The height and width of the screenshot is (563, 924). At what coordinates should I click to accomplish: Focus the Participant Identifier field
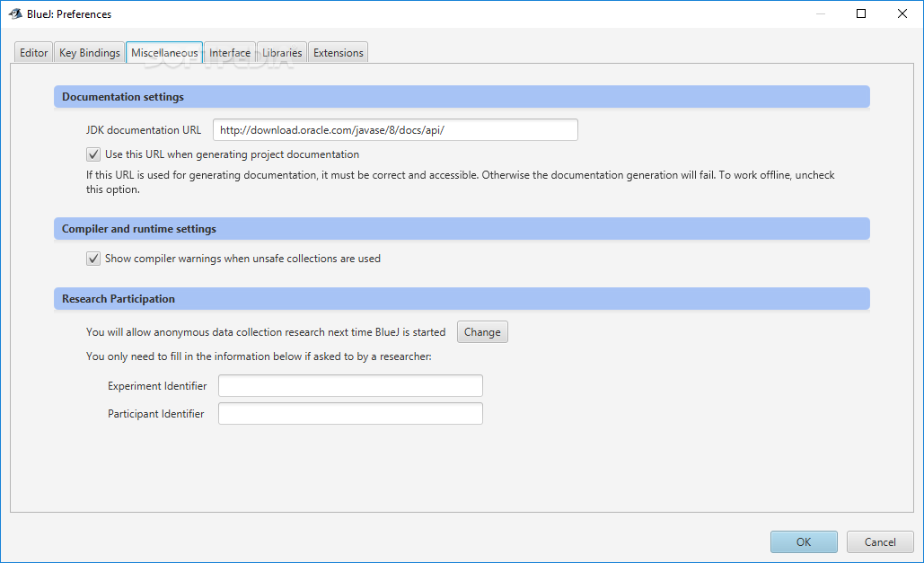350,413
